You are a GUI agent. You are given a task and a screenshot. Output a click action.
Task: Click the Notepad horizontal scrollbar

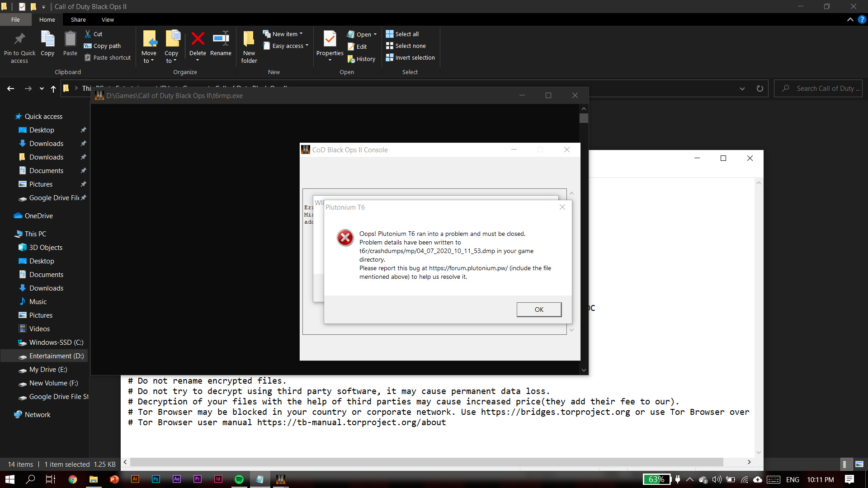[x=426, y=462]
